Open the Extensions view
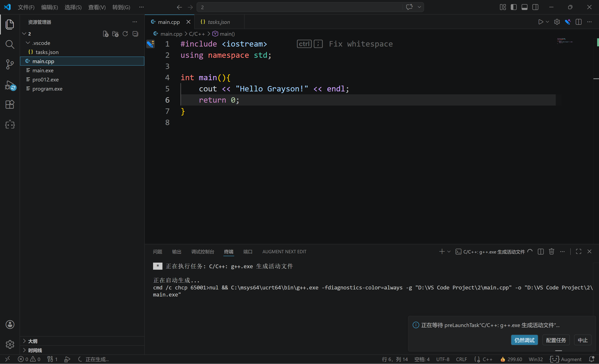599x364 pixels. 10,105
